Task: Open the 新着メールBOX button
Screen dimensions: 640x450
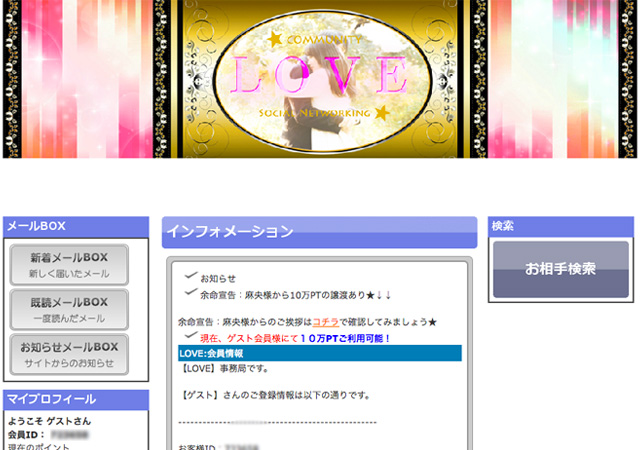Action: 69,265
